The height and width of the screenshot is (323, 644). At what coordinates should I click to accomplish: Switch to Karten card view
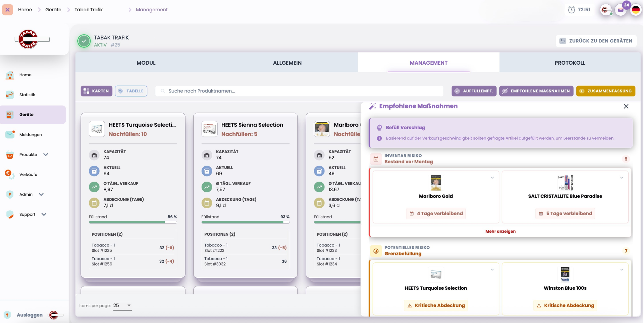click(x=96, y=91)
